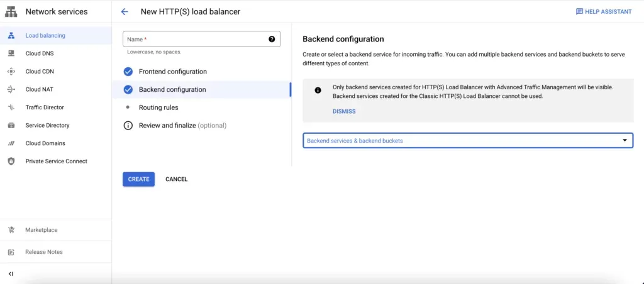Go back using the left arrow
The width and height of the screenshot is (644, 284).
(x=125, y=12)
